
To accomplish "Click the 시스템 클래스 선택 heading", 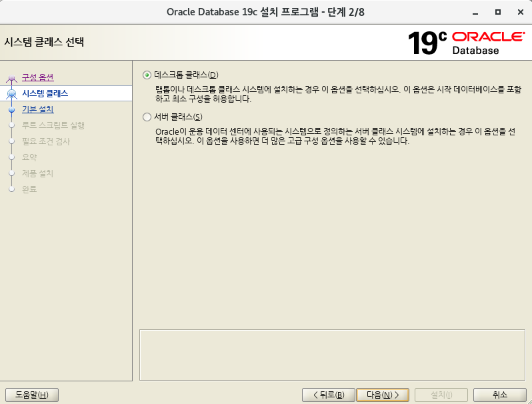I will pyautogui.click(x=44, y=42).
